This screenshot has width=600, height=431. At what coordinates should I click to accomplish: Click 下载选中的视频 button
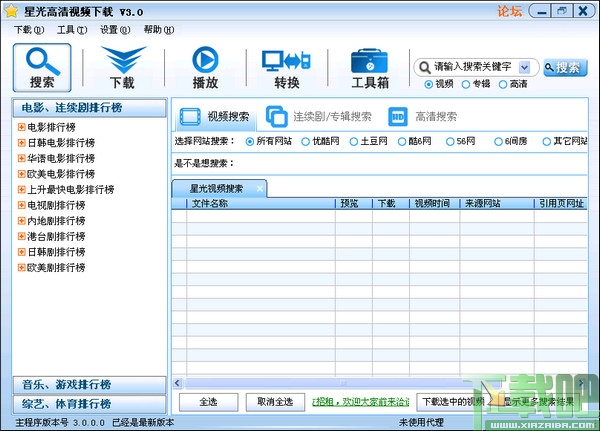click(x=453, y=402)
